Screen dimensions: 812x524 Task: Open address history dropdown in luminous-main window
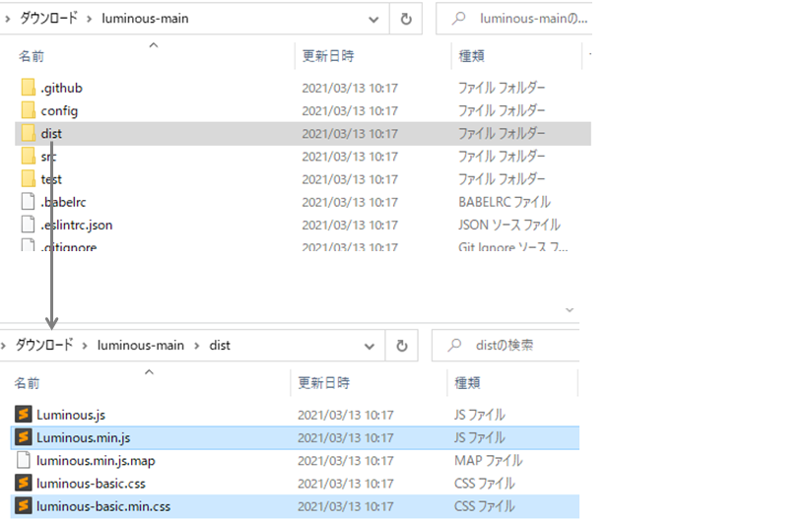point(373,20)
